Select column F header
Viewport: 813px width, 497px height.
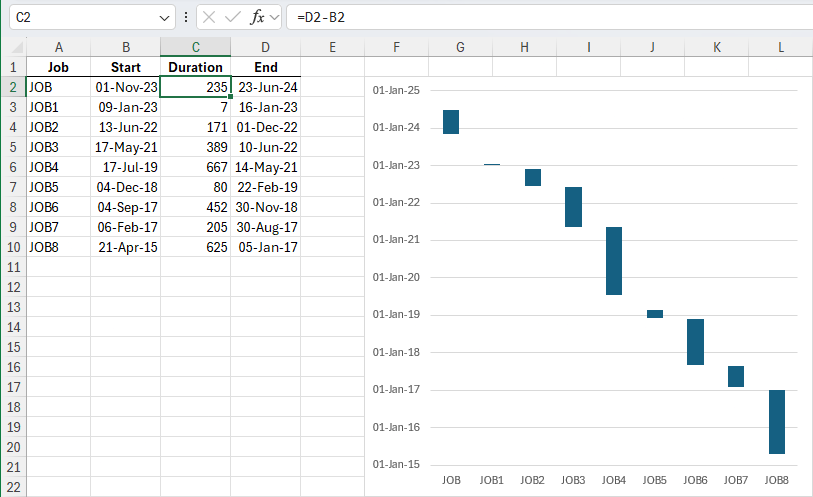point(397,47)
